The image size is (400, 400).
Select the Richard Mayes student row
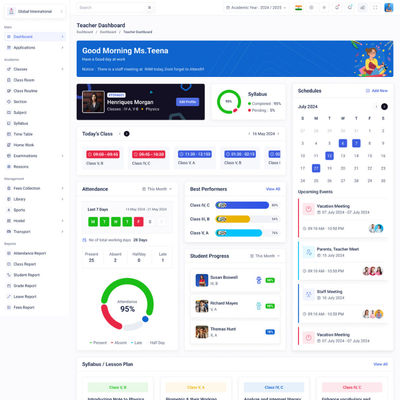[235, 306]
